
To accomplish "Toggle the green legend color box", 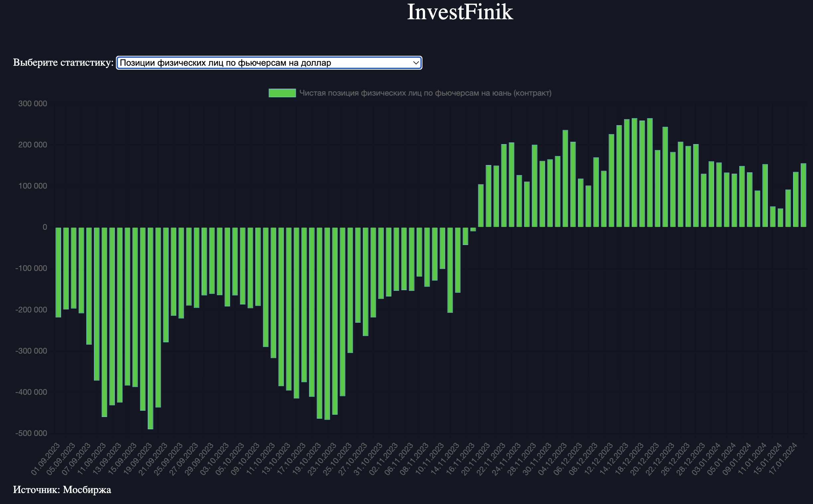I will 282,93.
